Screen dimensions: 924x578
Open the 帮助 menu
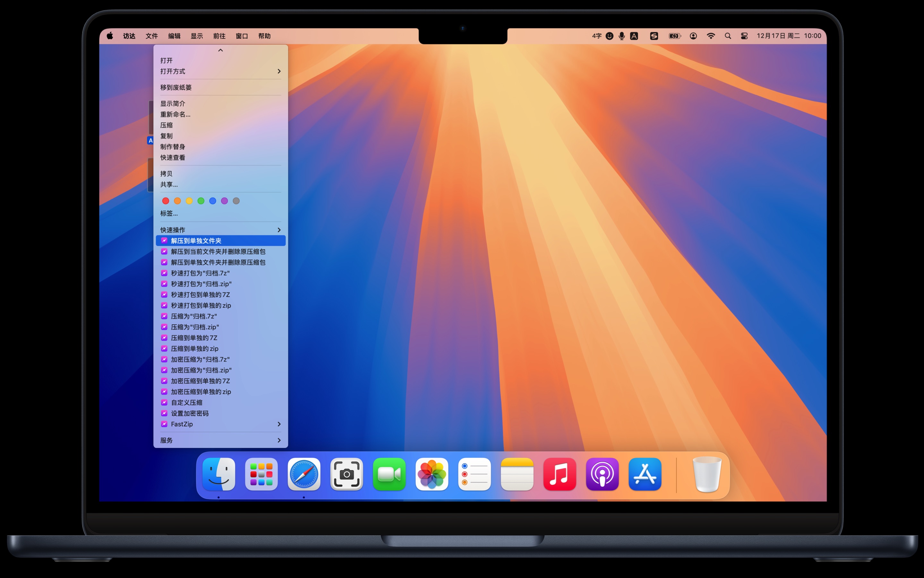pos(264,36)
